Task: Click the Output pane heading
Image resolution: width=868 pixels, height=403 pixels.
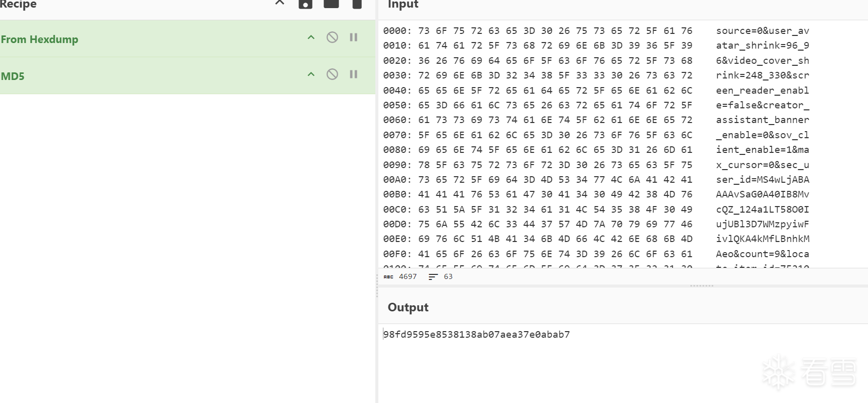Action: coord(408,307)
